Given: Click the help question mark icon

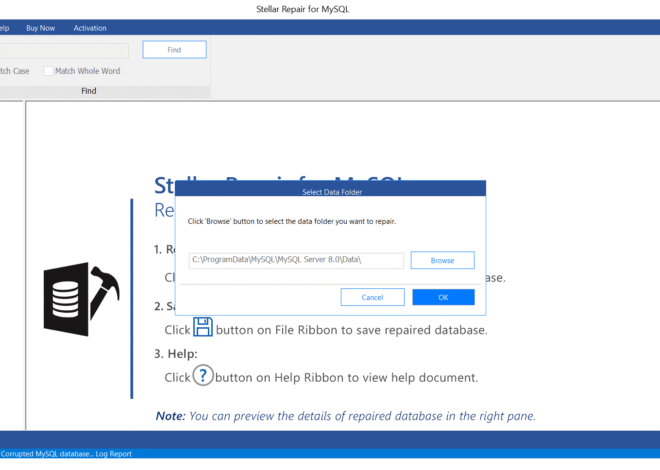Looking at the screenshot, I should (x=203, y=375).
